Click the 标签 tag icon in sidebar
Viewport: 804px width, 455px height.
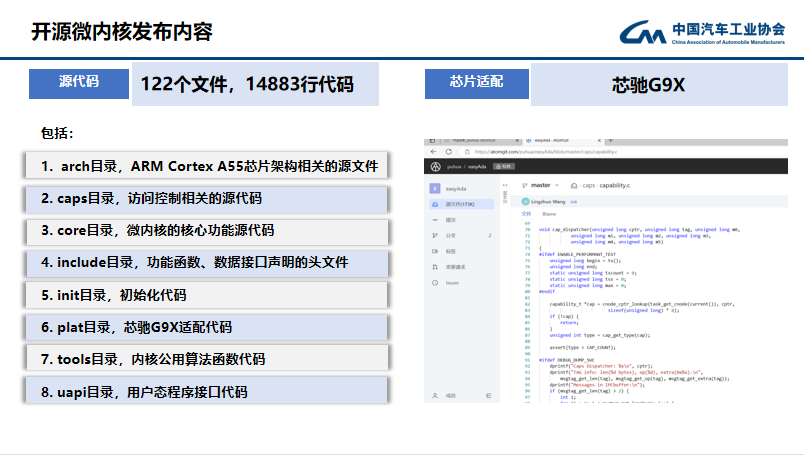point(435,251)
